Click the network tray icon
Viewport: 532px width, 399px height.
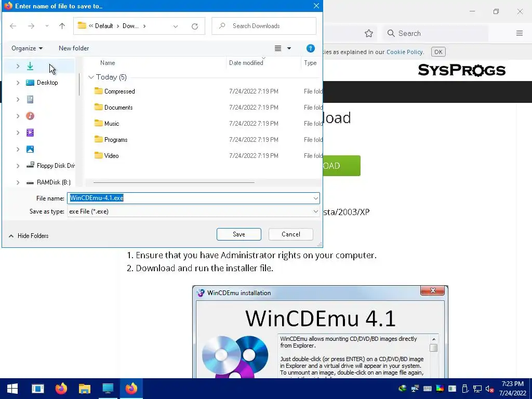477,389
